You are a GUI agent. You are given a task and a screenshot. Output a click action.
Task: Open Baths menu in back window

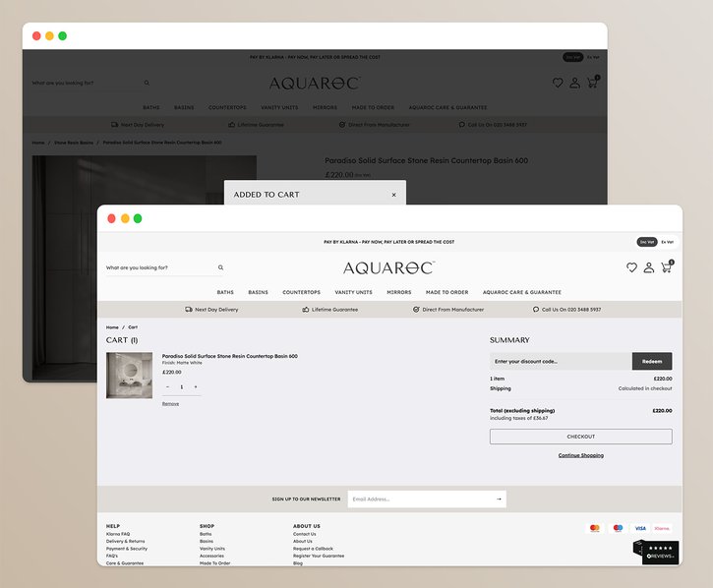(151, 108)
